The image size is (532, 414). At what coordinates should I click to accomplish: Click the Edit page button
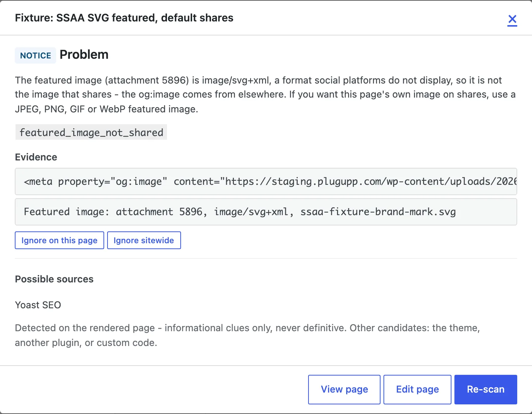[417, 389]
